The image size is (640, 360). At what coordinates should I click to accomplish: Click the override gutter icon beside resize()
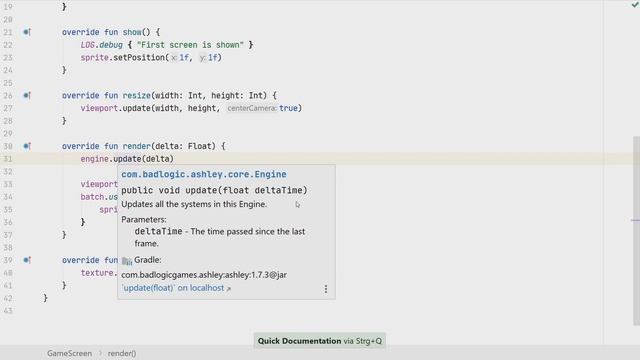(27, 96)
